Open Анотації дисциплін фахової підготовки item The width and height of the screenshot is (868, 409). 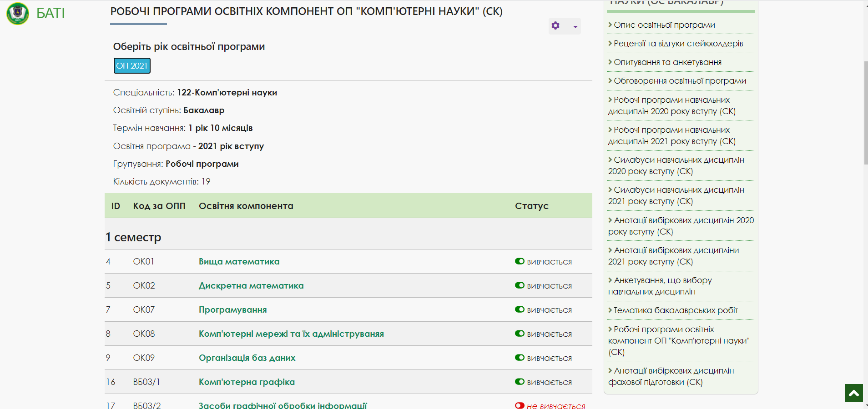point(671,376)
